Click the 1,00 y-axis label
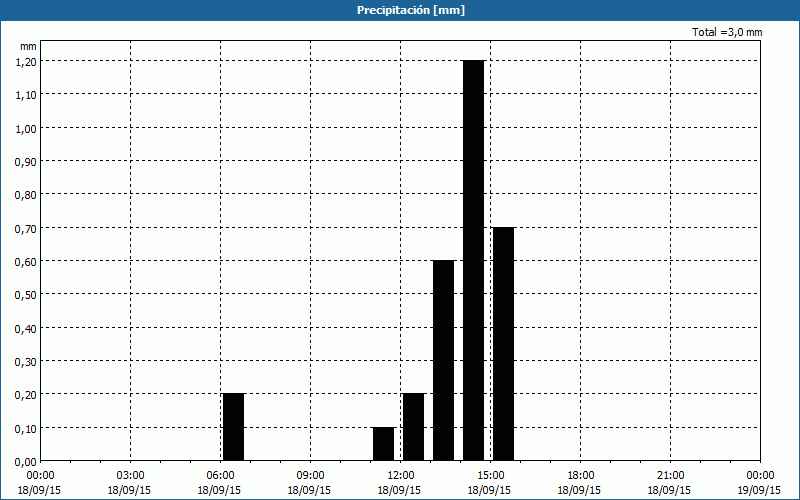800x500 pixels. [x=26, y=128]
